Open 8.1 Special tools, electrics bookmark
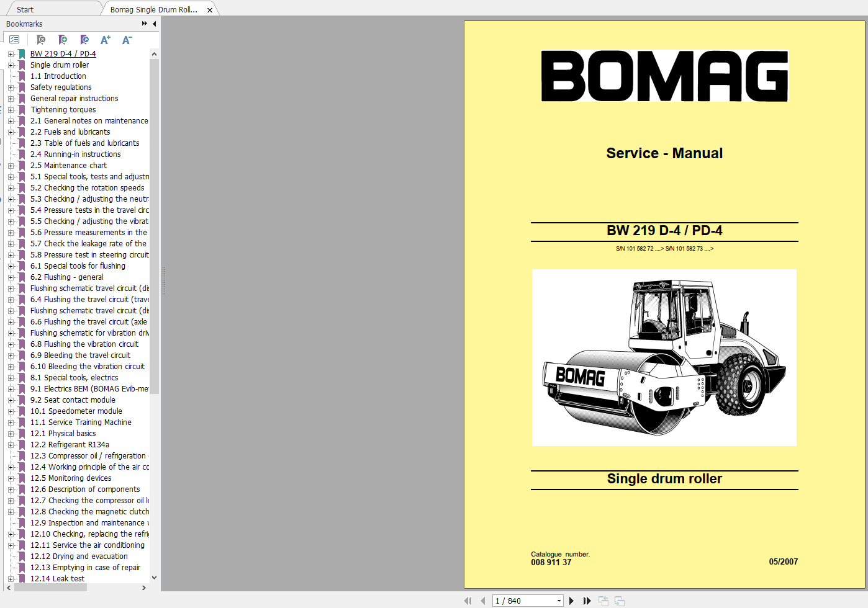The width and height of the screenshot is (868, 608). pyautogui.click(x=75, y=378)
